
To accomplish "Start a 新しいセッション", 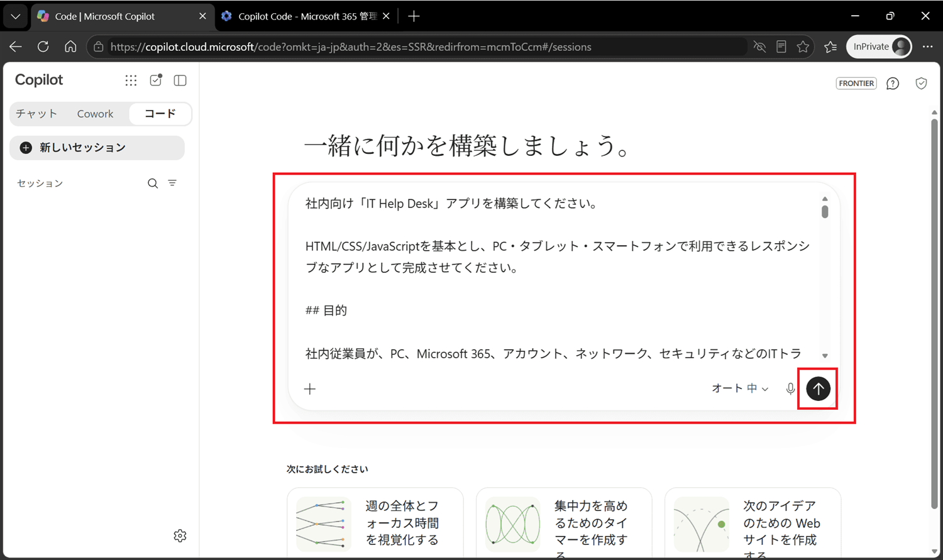I will (x=97, y=148).
